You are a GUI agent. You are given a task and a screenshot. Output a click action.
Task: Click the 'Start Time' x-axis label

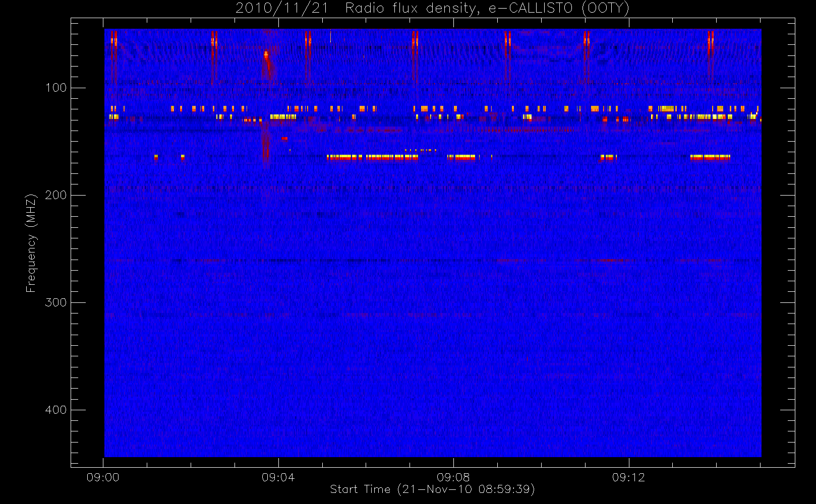(432, 489)
